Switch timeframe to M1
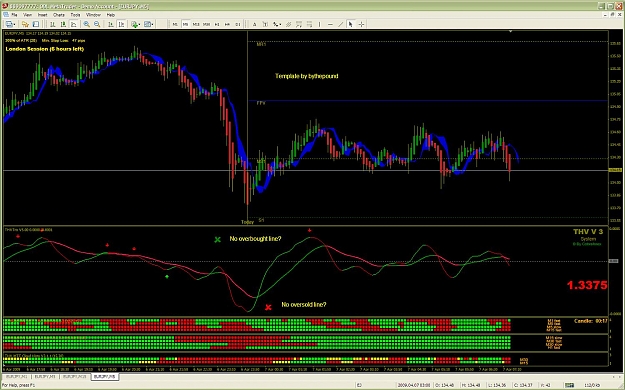This screenshot has height=390, width=625. pos(175,24)
